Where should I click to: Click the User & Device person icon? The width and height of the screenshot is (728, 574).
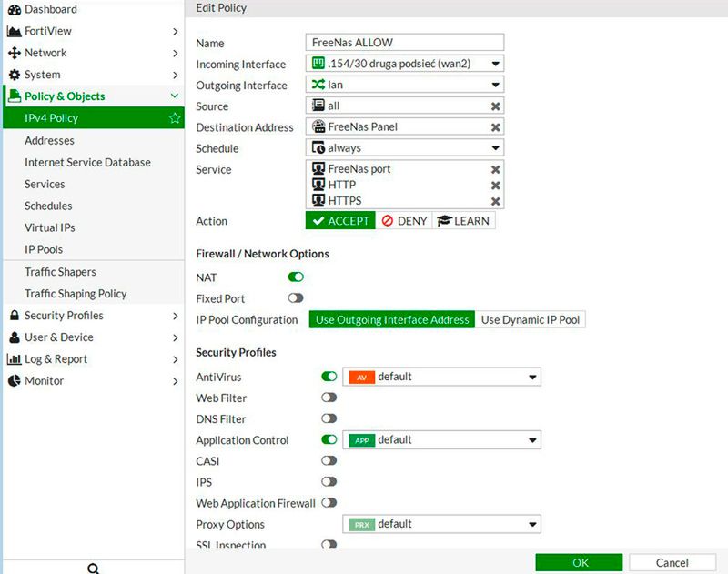pos(15,337)
